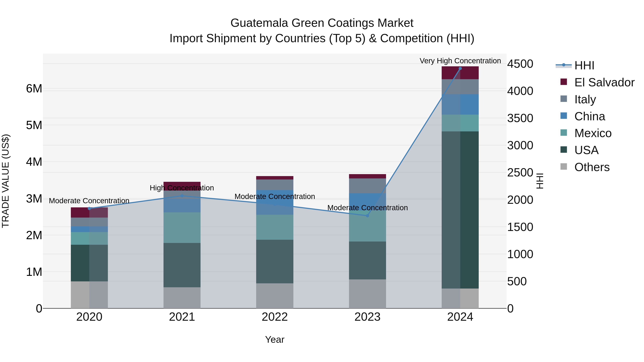
Task: Click 'Moderate Concentration' label above 2022
Action: (275, 196)
